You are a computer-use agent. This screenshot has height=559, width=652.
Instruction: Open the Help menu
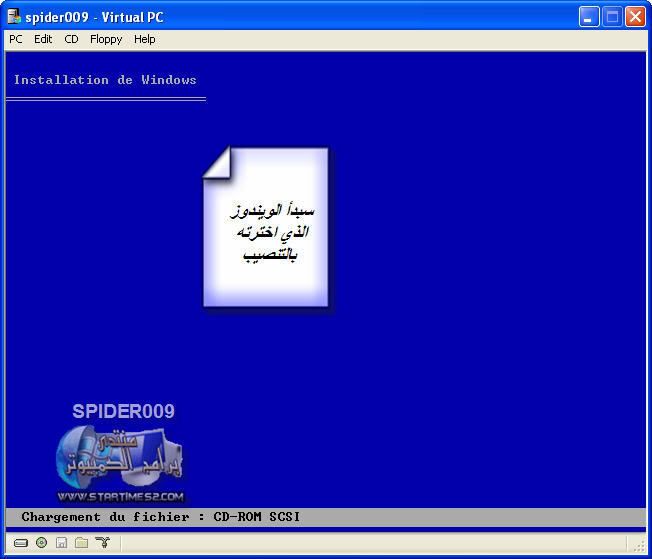(145, 39)
